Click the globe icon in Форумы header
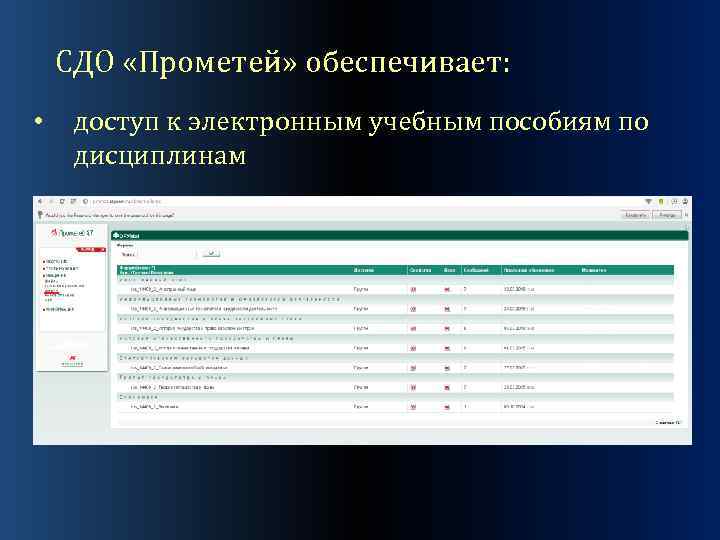This screenshot has height=540, width=720. click(x=116, y=236)
